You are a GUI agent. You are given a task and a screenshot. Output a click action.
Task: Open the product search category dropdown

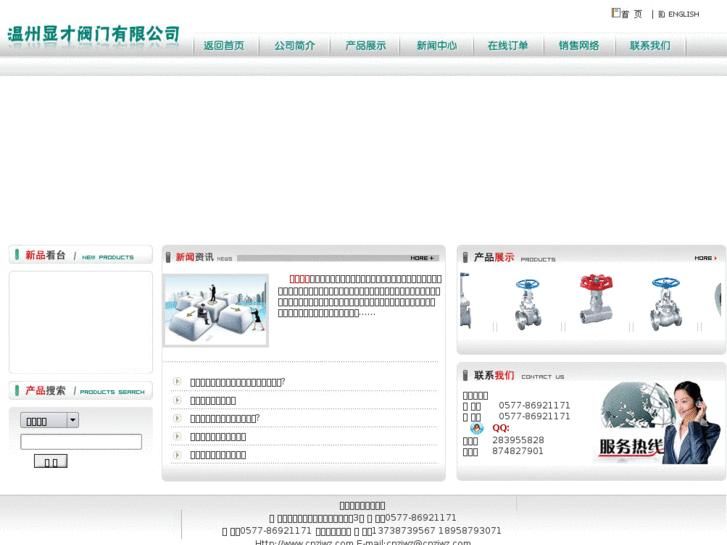(x=50, y=420)
